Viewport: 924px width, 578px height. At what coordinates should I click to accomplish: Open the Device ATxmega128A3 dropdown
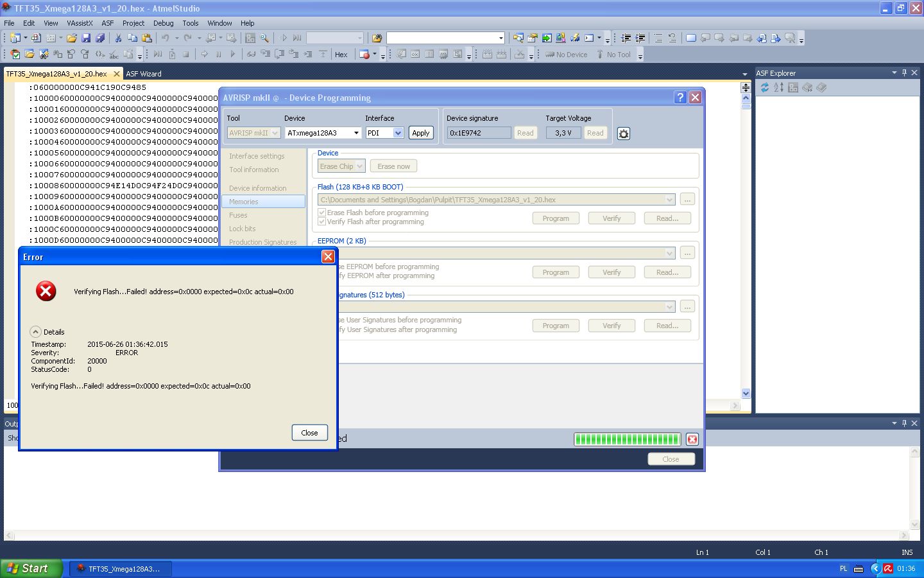coord(356,133)
